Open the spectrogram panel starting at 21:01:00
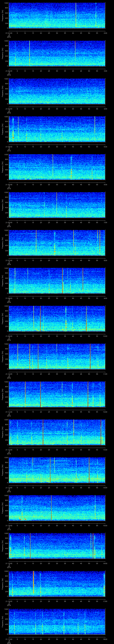Screen dimensions: 114x644 (x=57, y=16)
